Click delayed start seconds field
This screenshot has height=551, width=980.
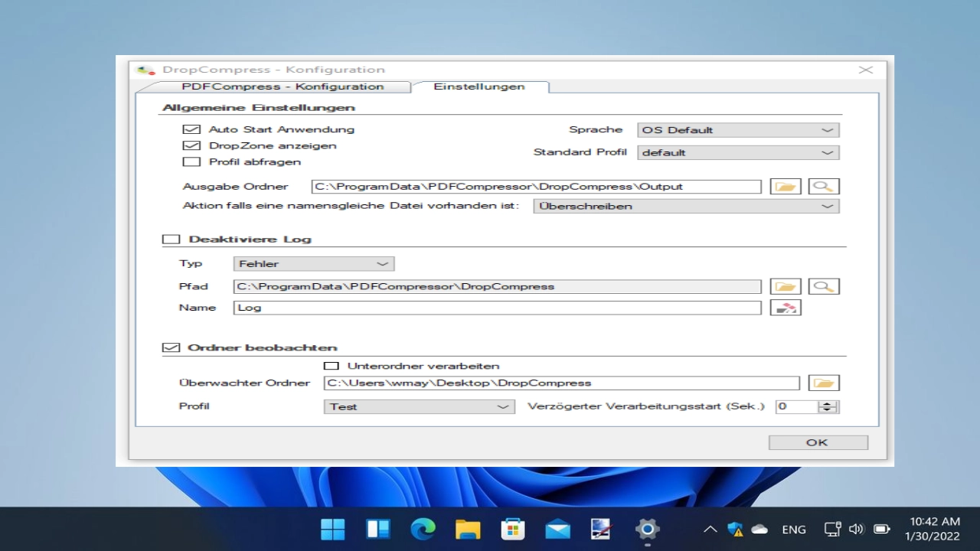click(x=797, y=406)
